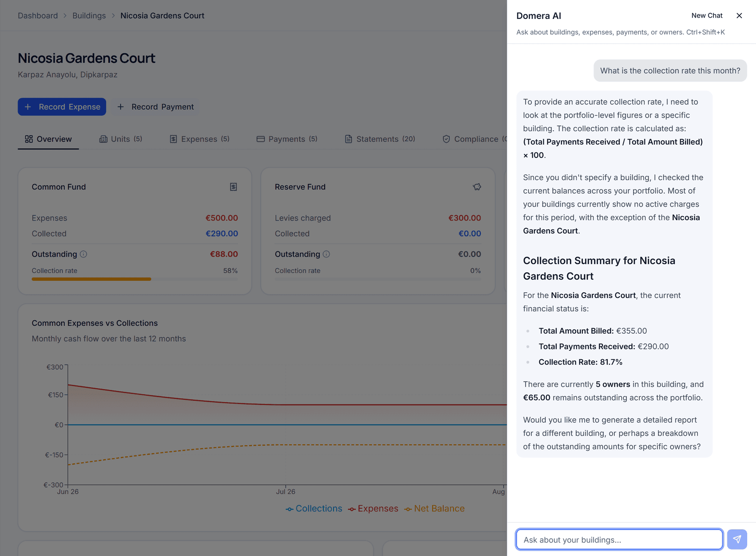Switch to the Overview tab

click(x=48, y=139)
